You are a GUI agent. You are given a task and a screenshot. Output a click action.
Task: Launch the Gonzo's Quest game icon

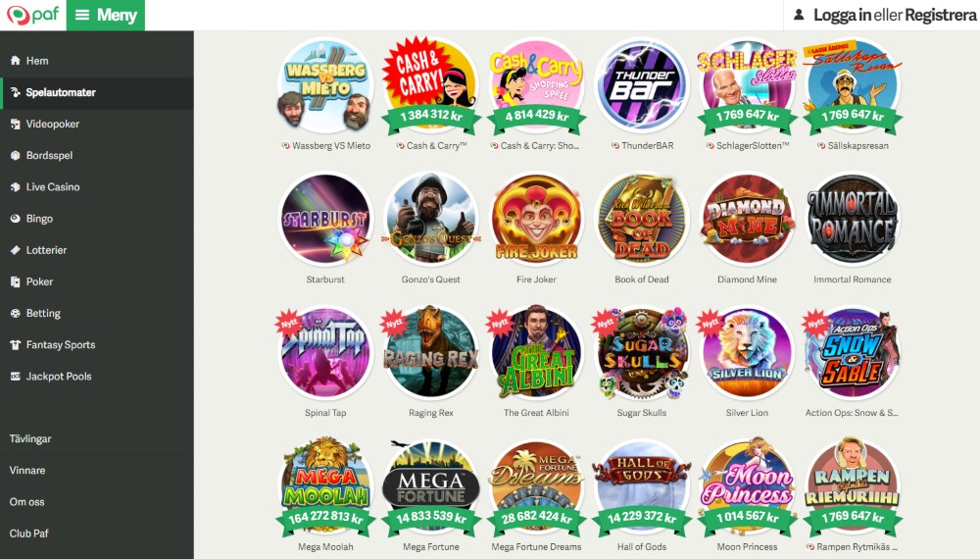click(430, 220)
